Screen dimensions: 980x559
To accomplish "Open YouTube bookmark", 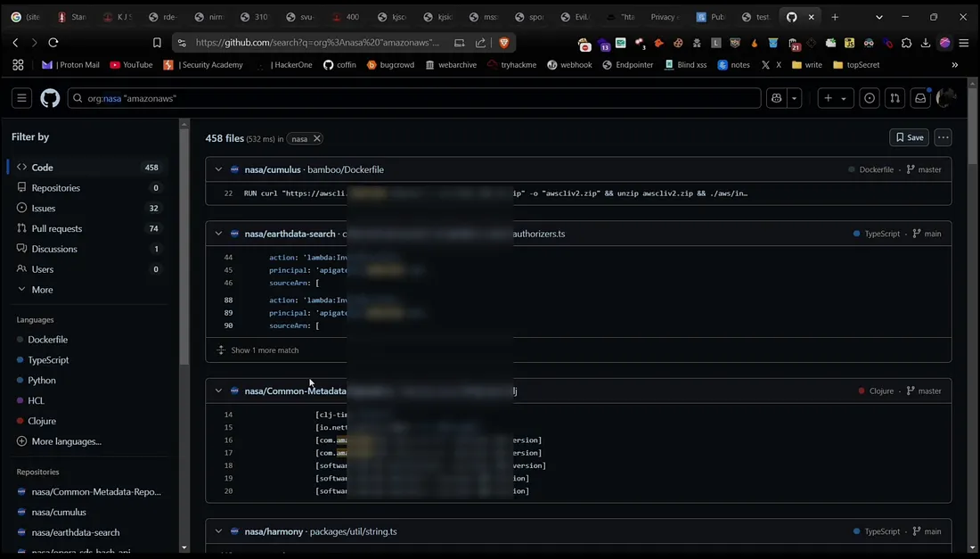I will pyautogui.click(x=131, y=65).
